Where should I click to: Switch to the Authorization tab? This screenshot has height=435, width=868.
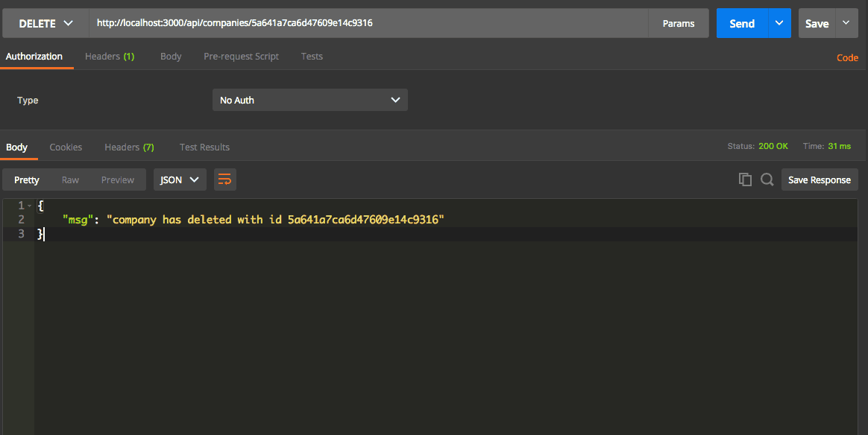[34, 57]
